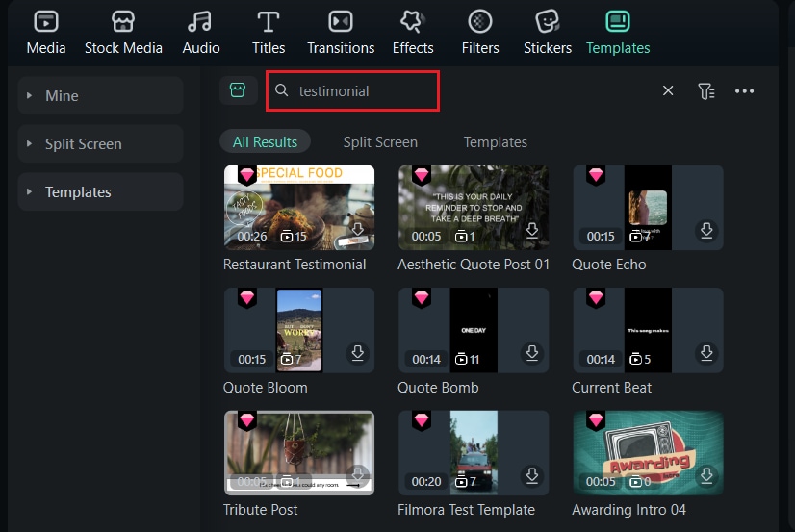
Task: Open the Stock Media tab icon
Action: [x=123, y=22]
